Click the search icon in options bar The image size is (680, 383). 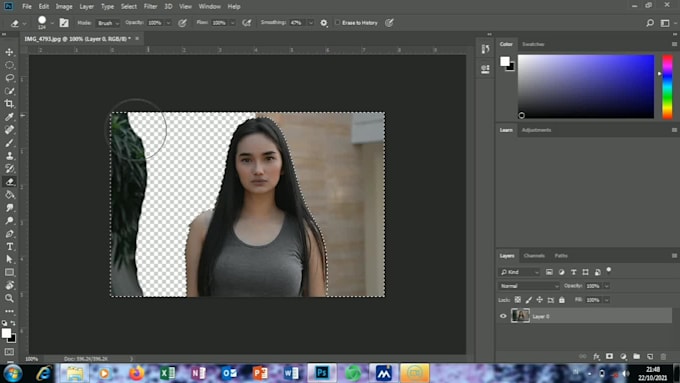pos(650,23)
